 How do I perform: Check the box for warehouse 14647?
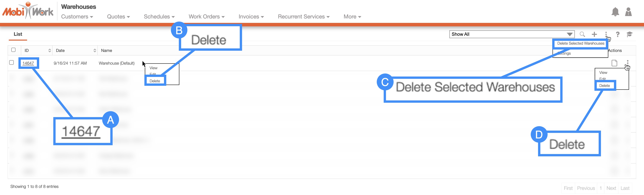point(12,62)
